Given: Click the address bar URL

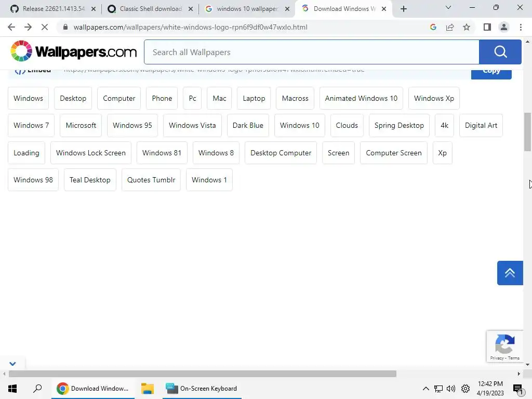Looking at the screenshot, I should [190, 27].
